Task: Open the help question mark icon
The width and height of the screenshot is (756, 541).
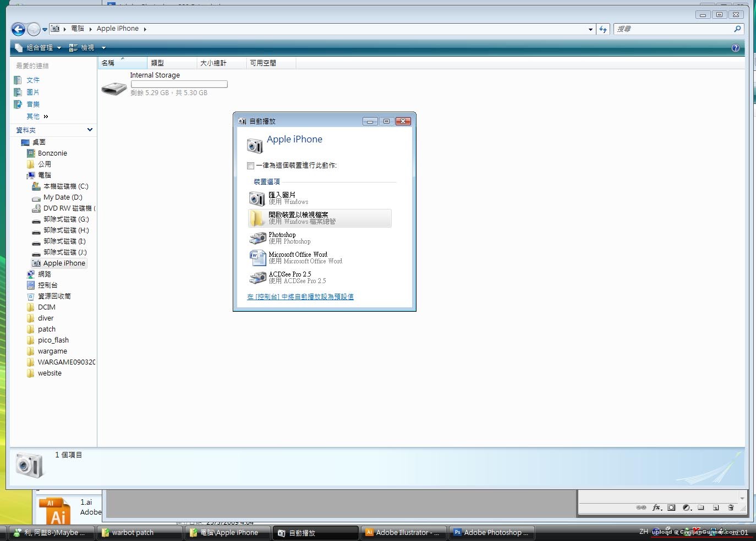Action: point(735,48)
